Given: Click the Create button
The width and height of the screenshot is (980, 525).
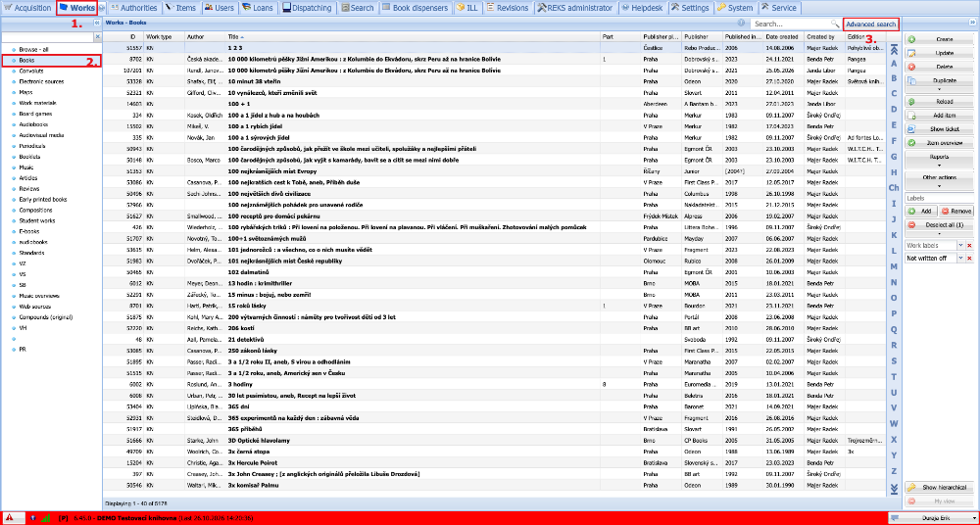Looking at the screenshot, I should coord(940,39).
